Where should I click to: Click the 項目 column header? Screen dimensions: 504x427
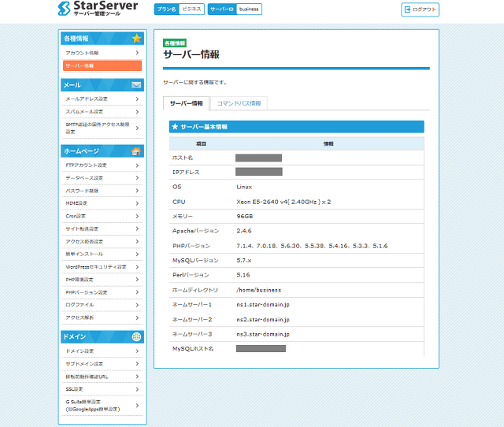[202, 143]
